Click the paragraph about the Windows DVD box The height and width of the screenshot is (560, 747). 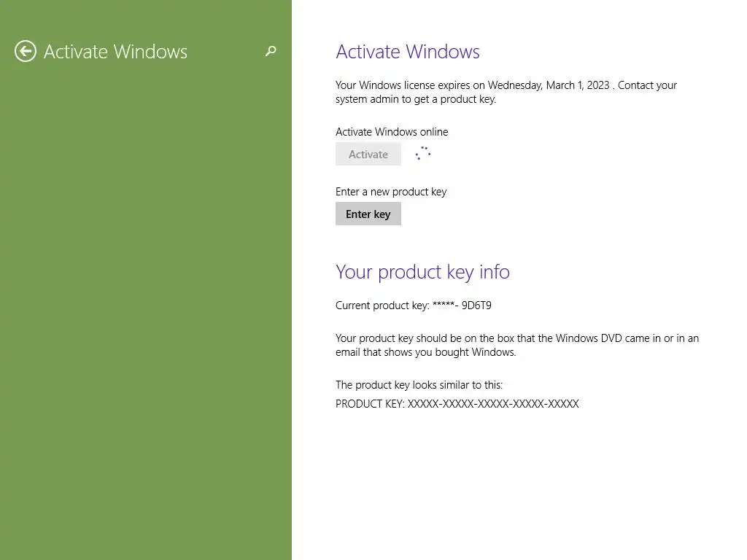click(x=517, y=345)
